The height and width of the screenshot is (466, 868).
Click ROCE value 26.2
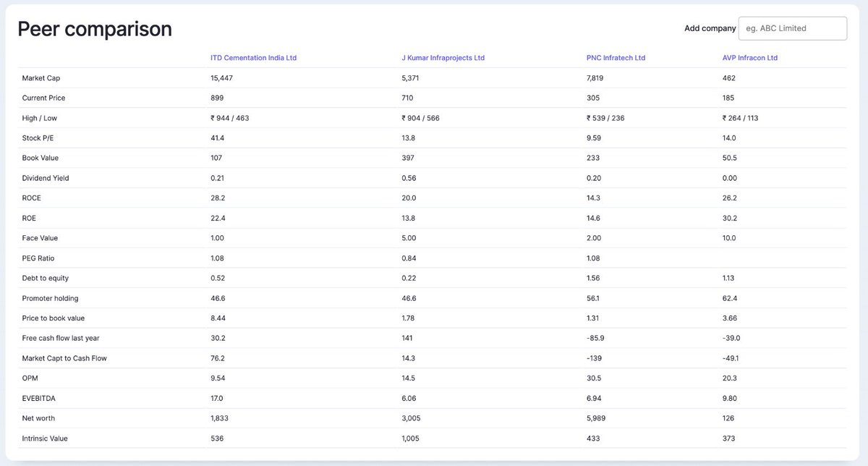[x=729, y=198]
